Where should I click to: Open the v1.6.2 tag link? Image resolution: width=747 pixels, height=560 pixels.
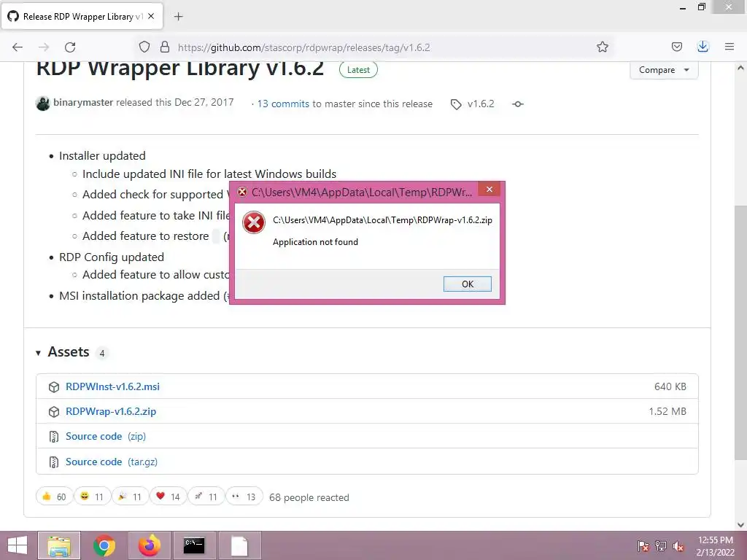point(473,104)
